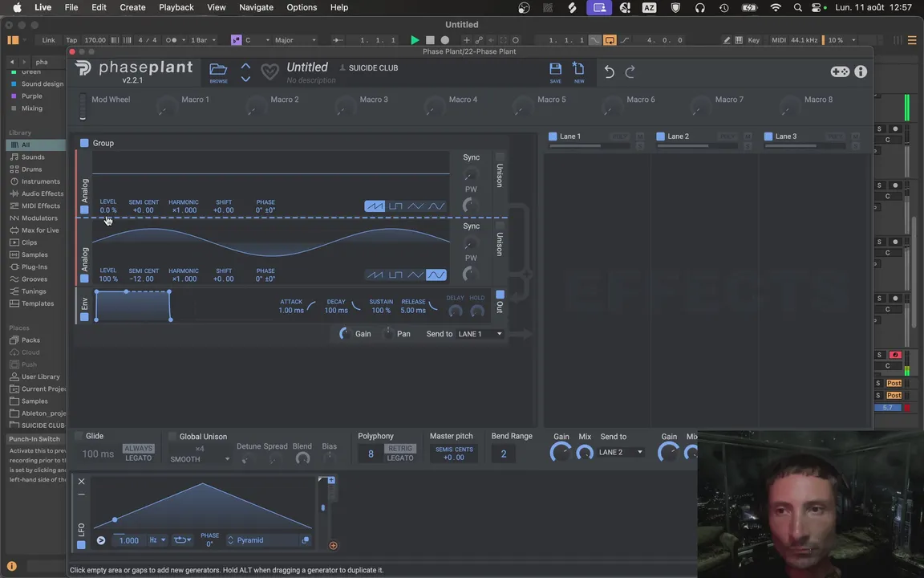The height and width of the screenshot is (578, 924).
Task: Favorite the Untitled preset with heart icon
Action: (269, 72)
